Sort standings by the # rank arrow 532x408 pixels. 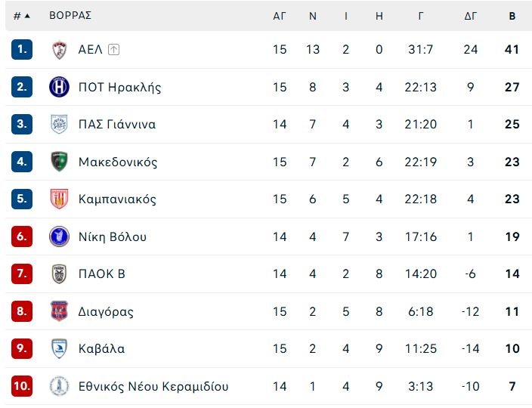22,16
